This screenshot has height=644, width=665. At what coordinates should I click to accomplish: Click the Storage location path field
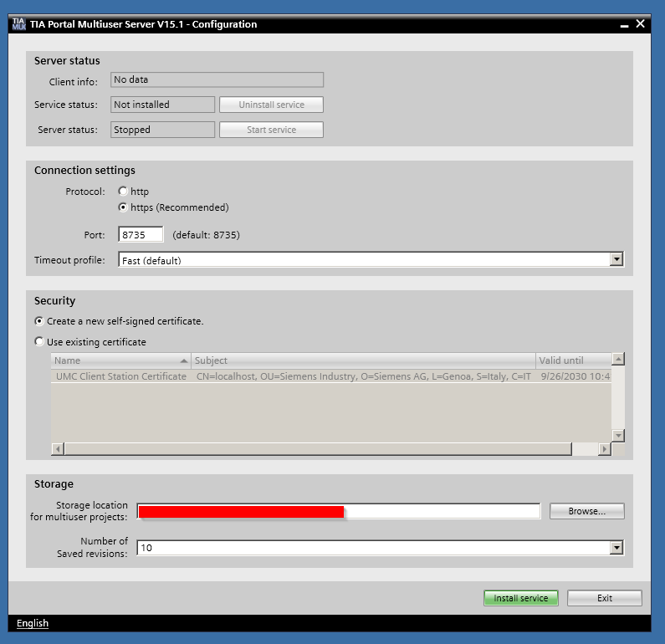click(x=339, y=511)
